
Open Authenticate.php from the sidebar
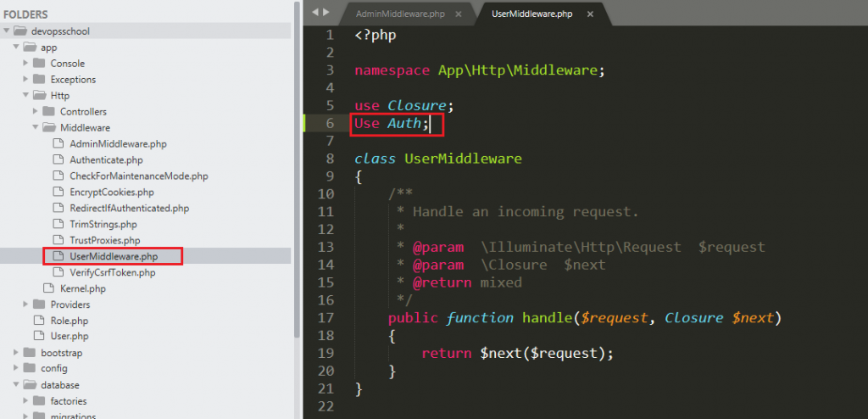(106, 160)
